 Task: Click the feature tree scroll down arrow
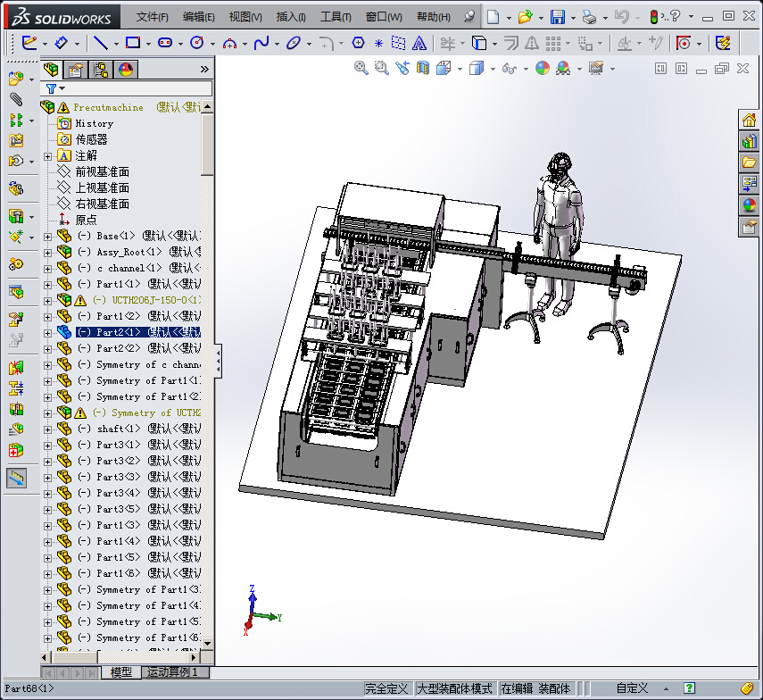pos(208,644)
